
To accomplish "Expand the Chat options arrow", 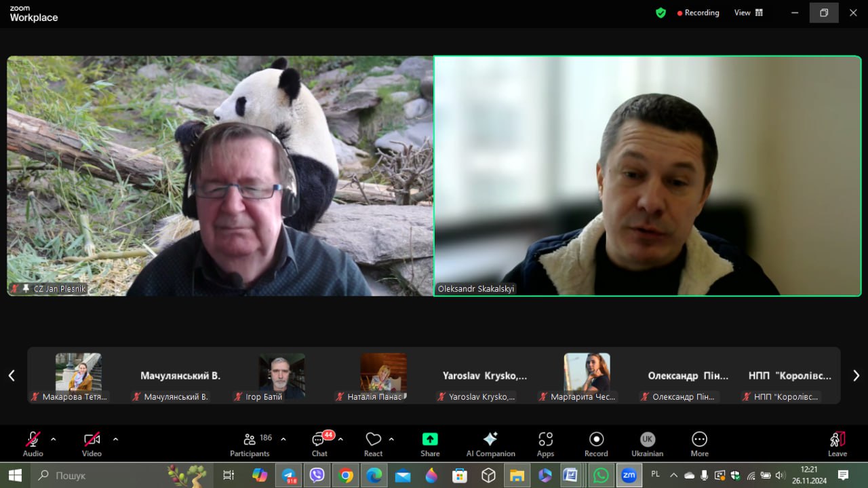I will pyautogui.click(x=340, y=439).
